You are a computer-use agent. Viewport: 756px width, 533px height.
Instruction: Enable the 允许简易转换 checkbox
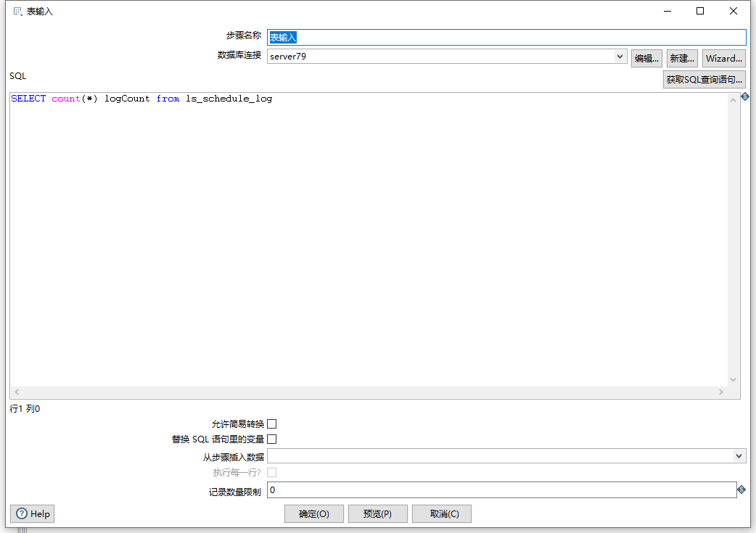272,423
